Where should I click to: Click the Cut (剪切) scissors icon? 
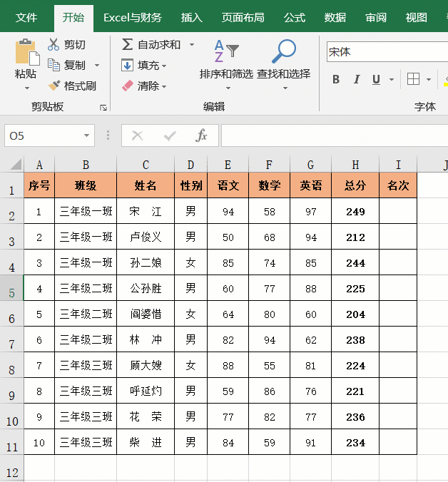tap(54, 44)
